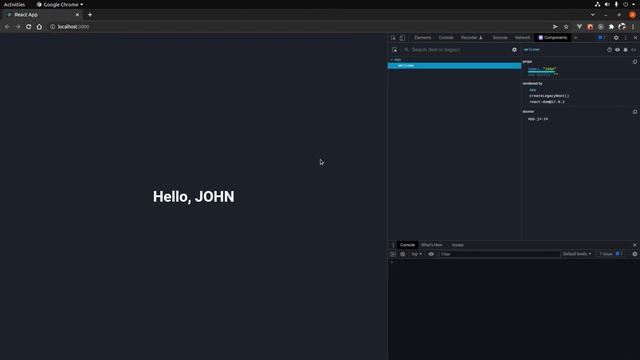Collapse the App tree node
The width and height of the screenshot is (640, 360).
391,60
